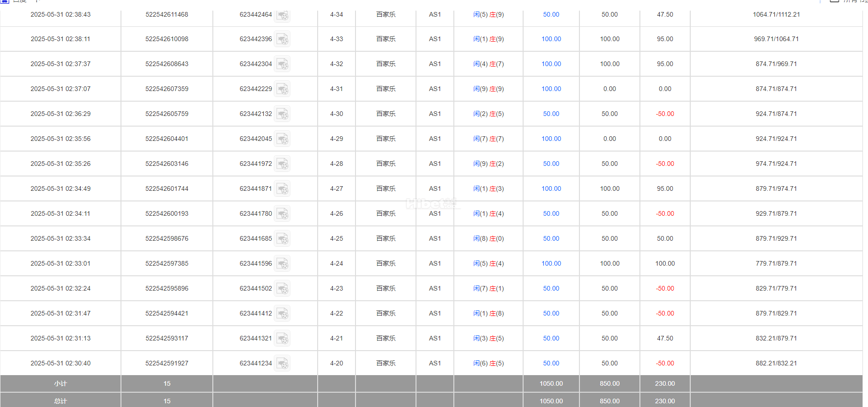
Task: Click the 闲(9) 庄(9) result in row 4-31
Action: click(488, 89)
